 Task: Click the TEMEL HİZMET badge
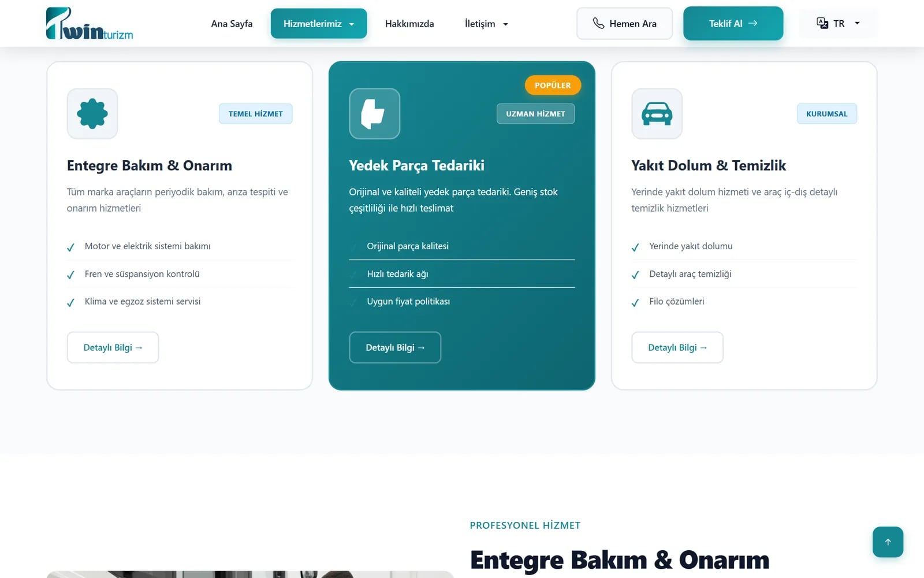point(256,114)
